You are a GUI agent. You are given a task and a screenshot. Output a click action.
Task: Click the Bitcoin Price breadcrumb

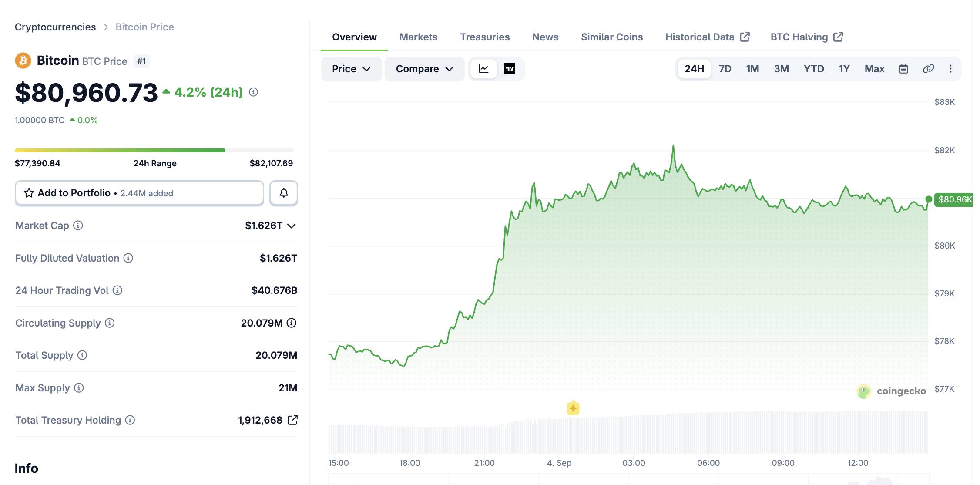tap(144, 27)
